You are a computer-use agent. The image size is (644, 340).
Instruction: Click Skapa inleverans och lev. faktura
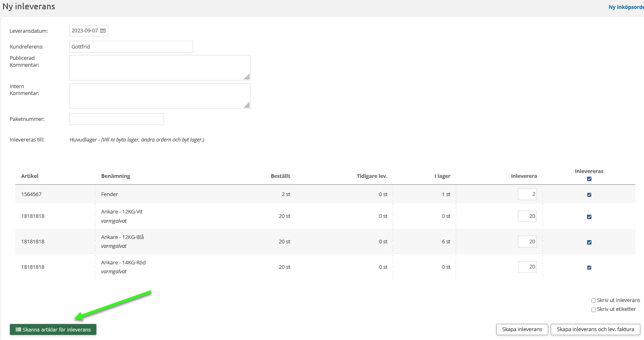pyautogui.click(x=595, y=329)
